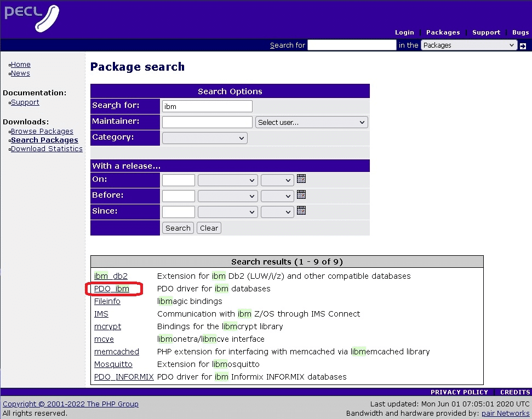The height and width of the screenshot is (419, 532).
Task: Open the memcached package page
Action: point(116,351)
